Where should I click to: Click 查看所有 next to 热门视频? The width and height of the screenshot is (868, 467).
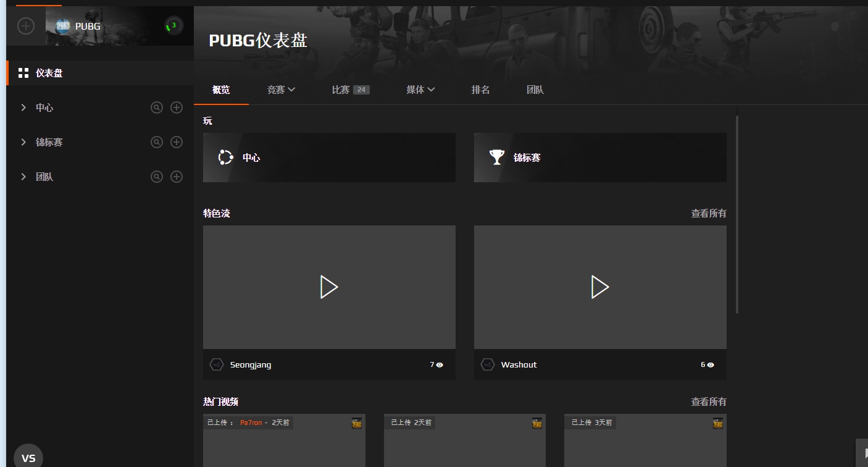pos(709,402)
